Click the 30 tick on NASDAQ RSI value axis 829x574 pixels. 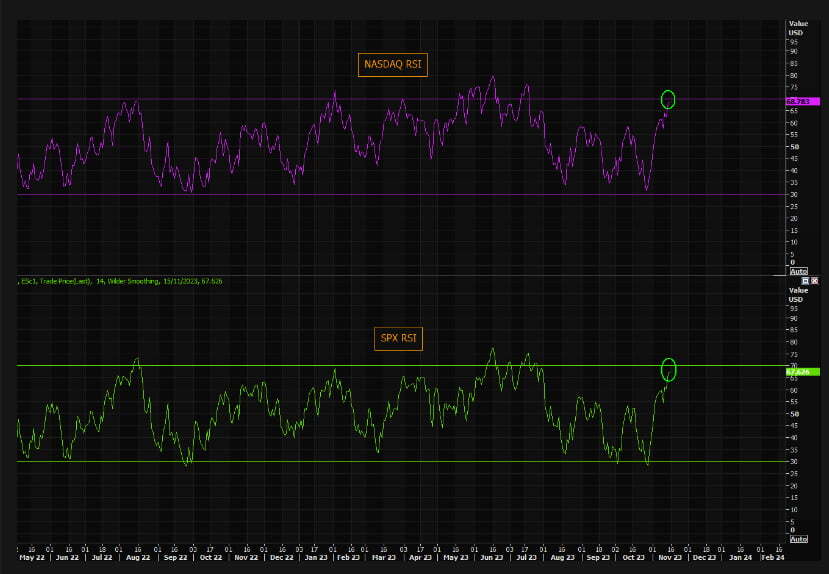tap(794, 195)
